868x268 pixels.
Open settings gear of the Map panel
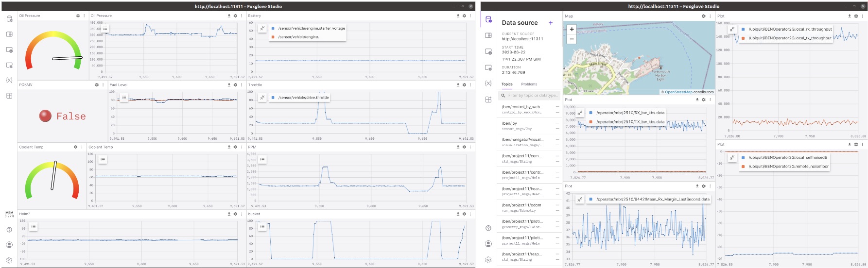pyautogui.click(x=703, y=16)
